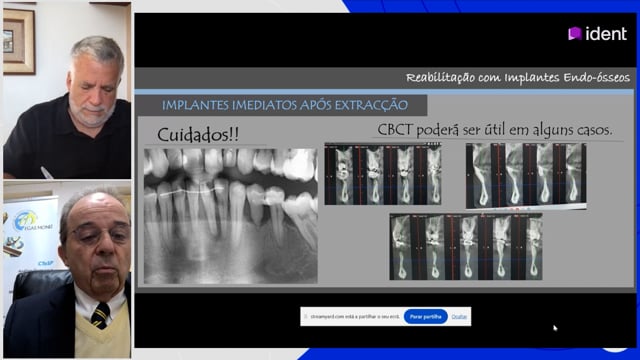The image size is (640, 360).
Task: Click the bottom webcam feed of man in tie
Action: click(x=67, y=269)
